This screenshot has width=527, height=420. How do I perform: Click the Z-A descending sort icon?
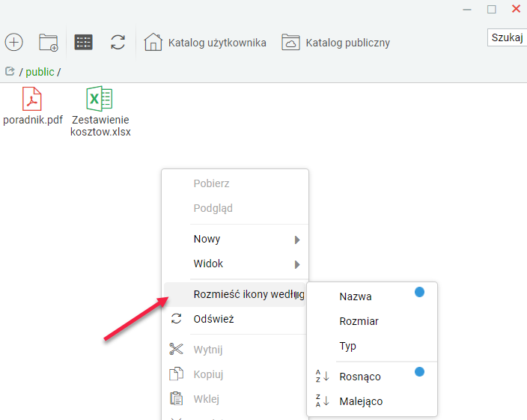pos(323,401)
